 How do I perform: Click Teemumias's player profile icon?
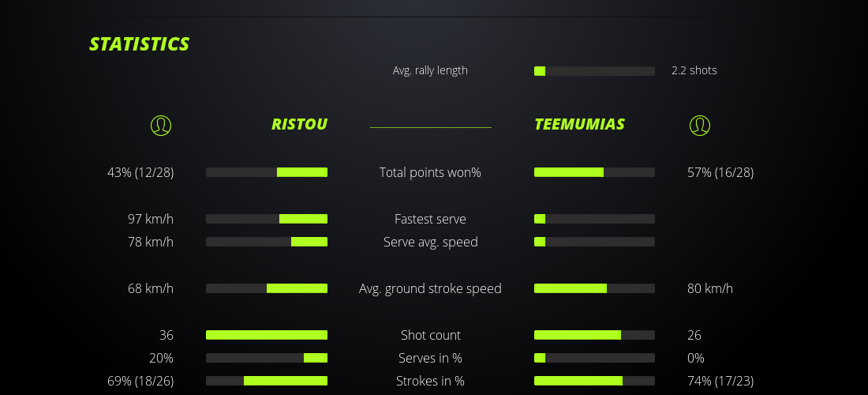click(x=700, y=125)
